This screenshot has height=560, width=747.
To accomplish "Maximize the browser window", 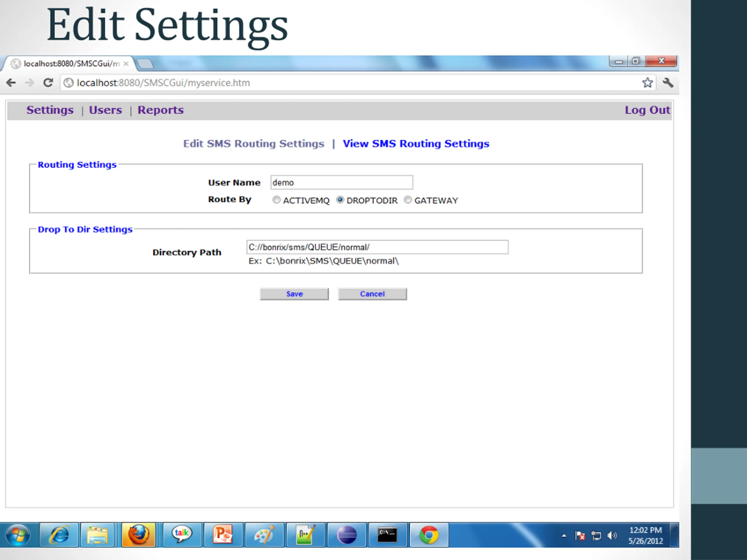I will 636,62.
